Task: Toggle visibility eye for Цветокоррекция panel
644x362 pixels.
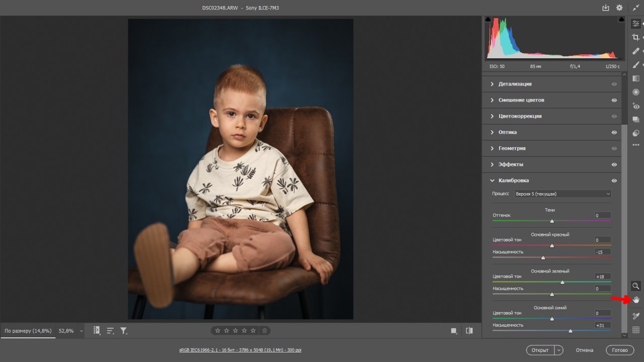Action: (x=614, y=116)
